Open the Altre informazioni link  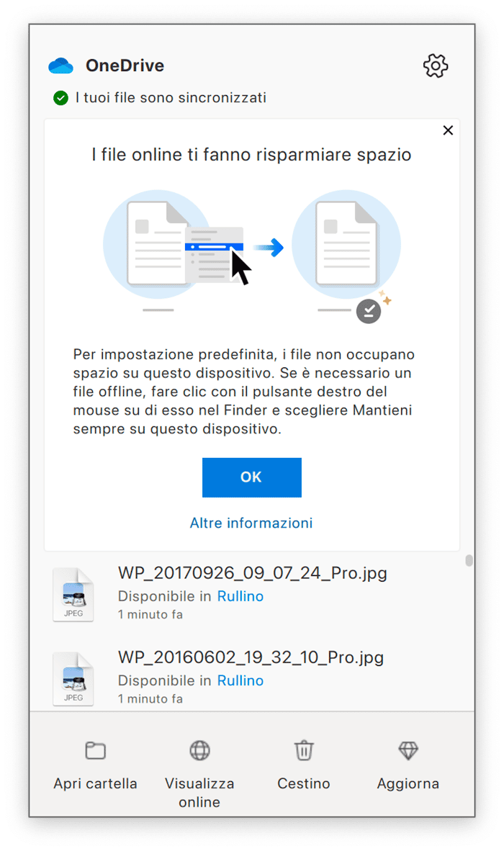click(x=251, y=523)
